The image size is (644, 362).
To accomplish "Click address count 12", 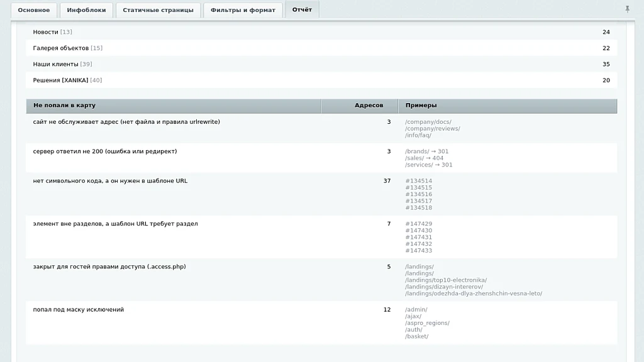I will pos(387,309).
